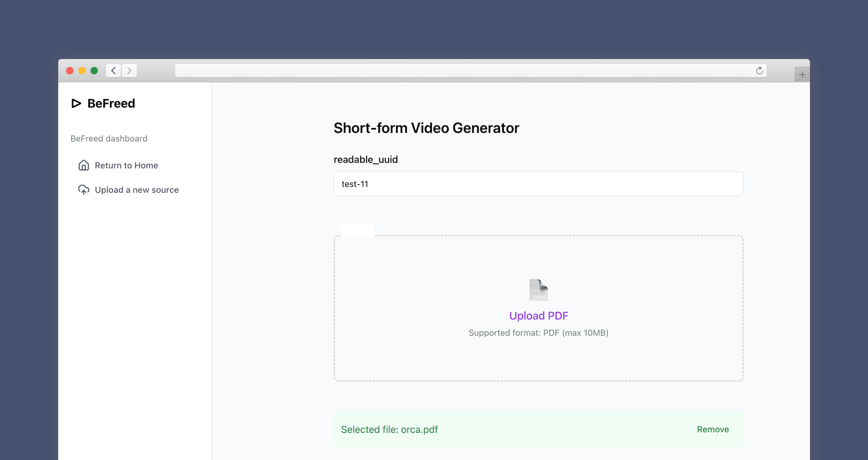This screenshot has height=460, width=868.
Task: Click the green maximize window button
Action: 94,71
